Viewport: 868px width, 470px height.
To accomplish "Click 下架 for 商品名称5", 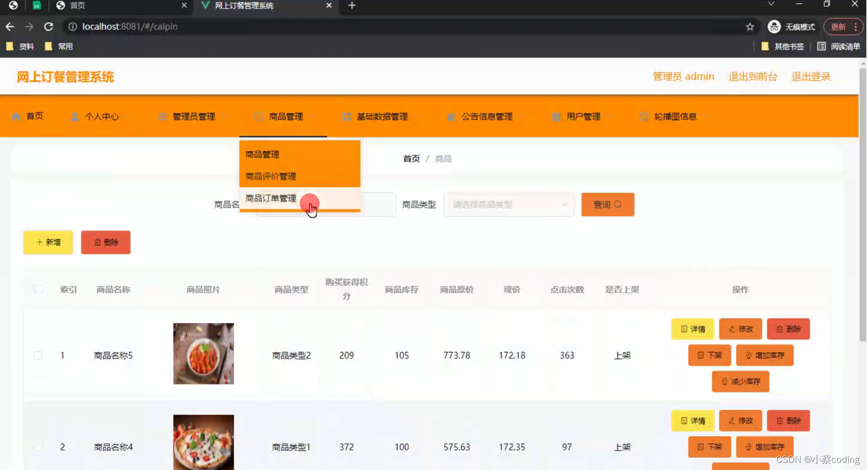I will pos(709,355).
